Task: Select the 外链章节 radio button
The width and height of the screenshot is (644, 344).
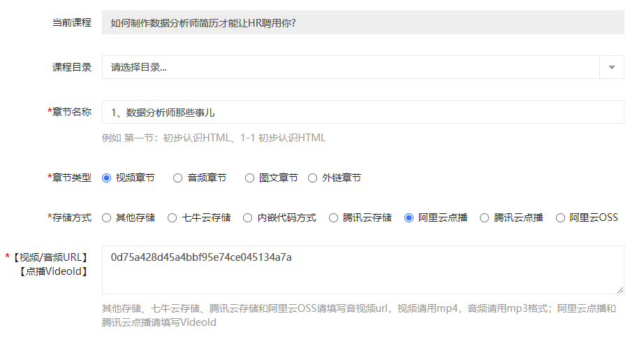Action: [312, 178]
